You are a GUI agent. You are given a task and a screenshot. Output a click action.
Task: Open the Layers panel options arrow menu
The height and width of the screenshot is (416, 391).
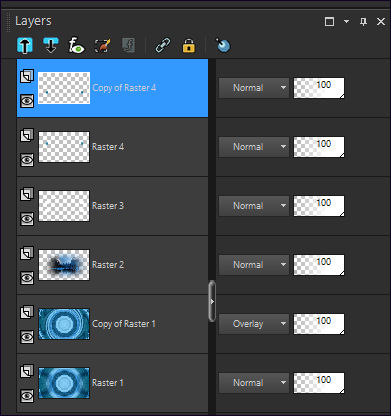point(346,22)
